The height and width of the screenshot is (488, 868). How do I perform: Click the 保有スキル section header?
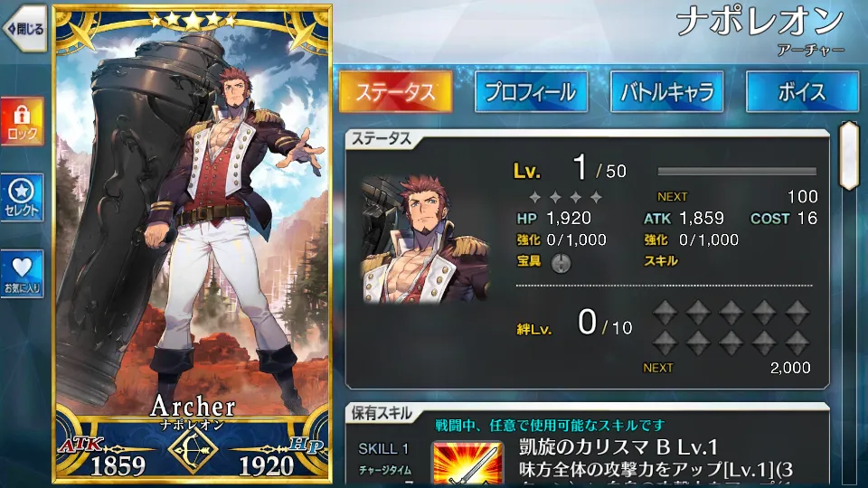point(382,413)
